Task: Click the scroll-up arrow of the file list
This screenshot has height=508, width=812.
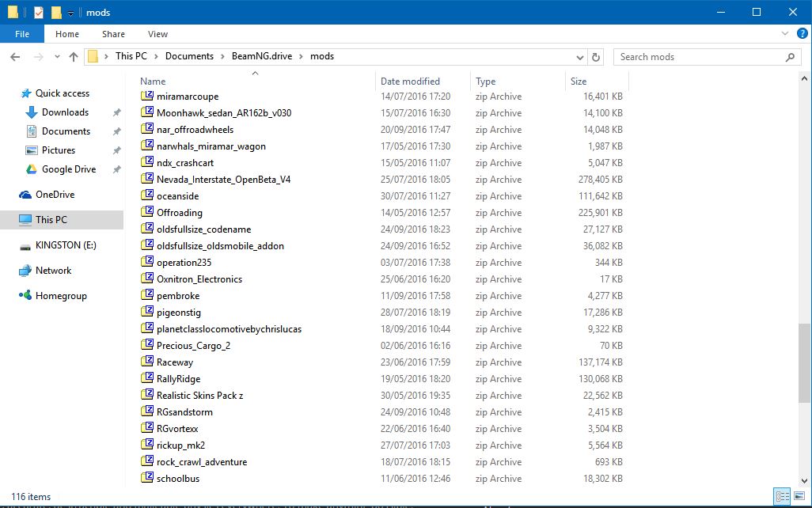Action: tap(804, 79)
